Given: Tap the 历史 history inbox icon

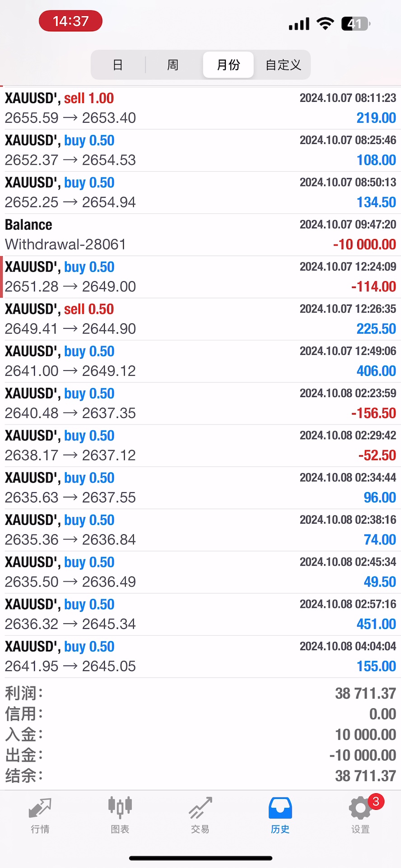Looking at the screenshot, I should [x=280, y=809].
